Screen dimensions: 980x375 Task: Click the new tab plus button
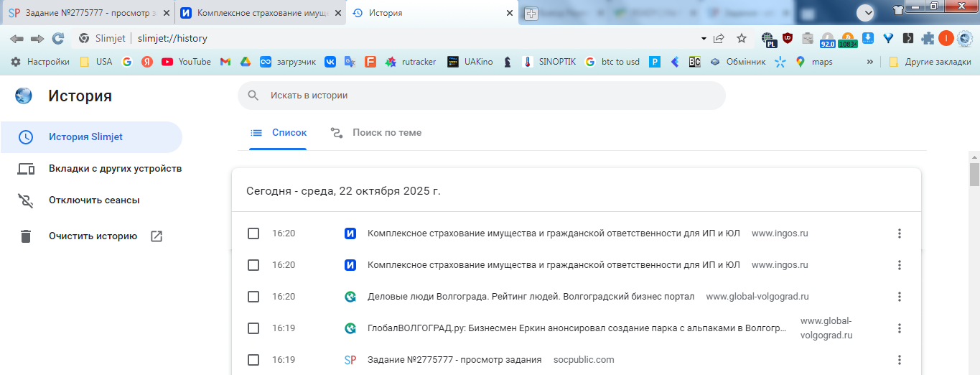pos(531,13)
